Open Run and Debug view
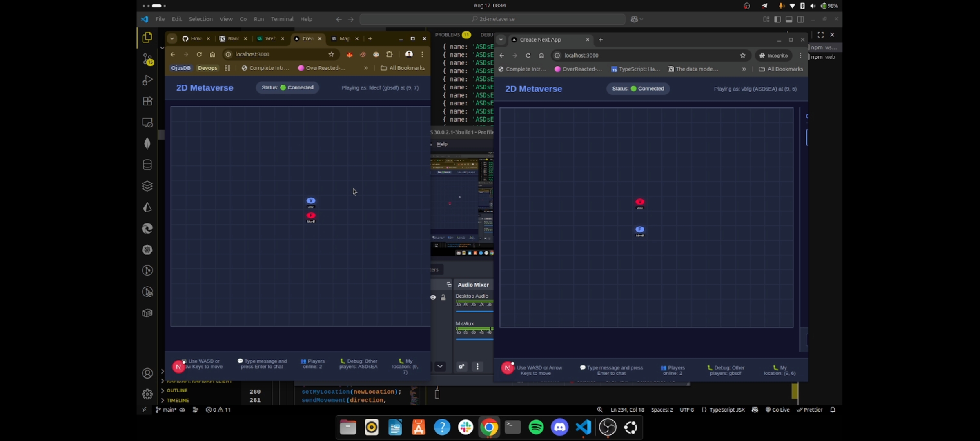 [x=147, y=80]
